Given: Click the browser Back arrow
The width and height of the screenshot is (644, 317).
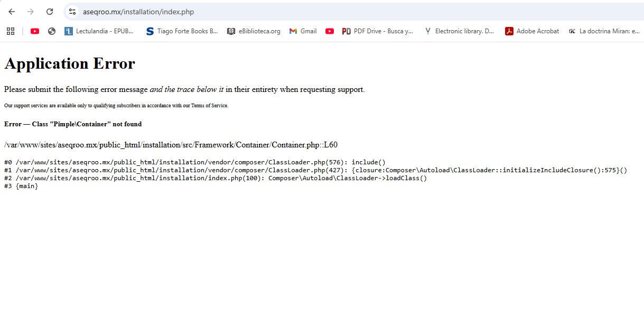Looking at the screenshot, I should 12,12.
